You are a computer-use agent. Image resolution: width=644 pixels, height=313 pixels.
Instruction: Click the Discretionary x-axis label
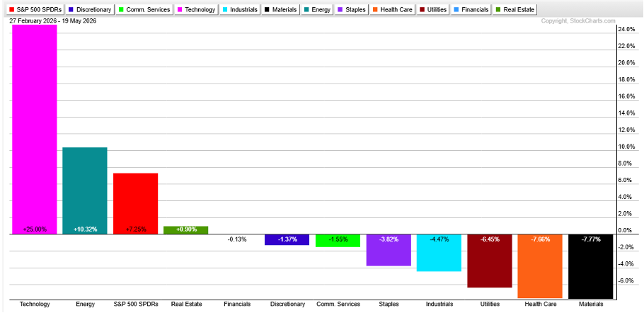coord(287,305)
